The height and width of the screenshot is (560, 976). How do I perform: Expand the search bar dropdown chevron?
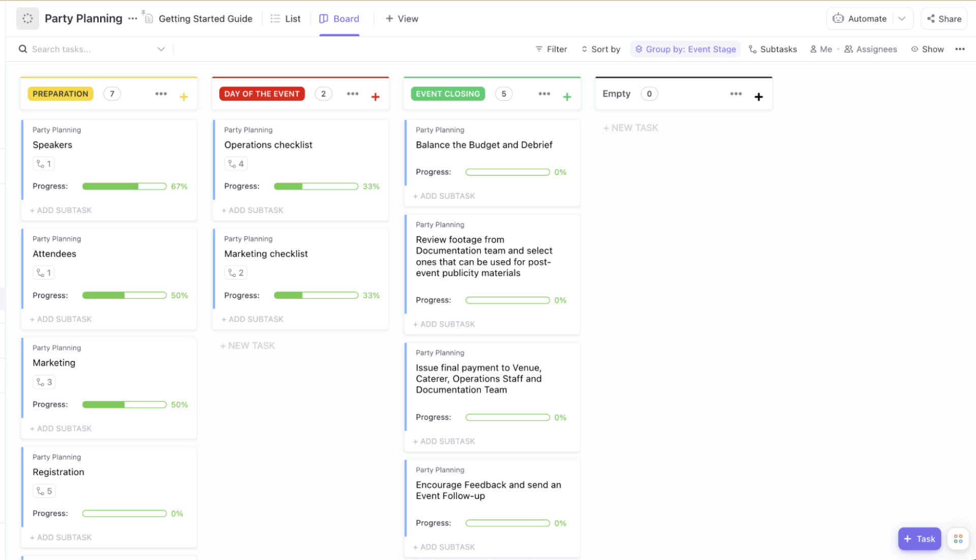[x=161, y=49]
